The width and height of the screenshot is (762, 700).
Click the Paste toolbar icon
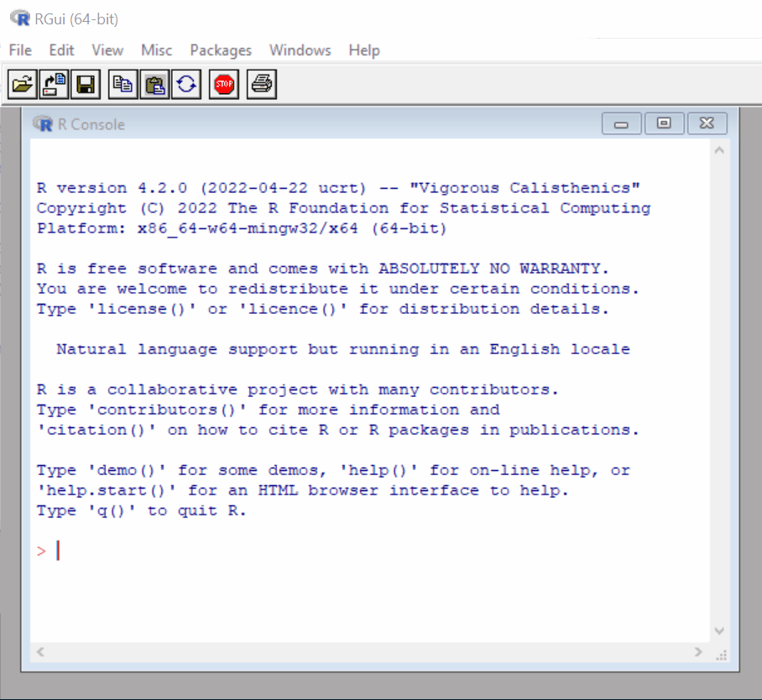[154, 85]
